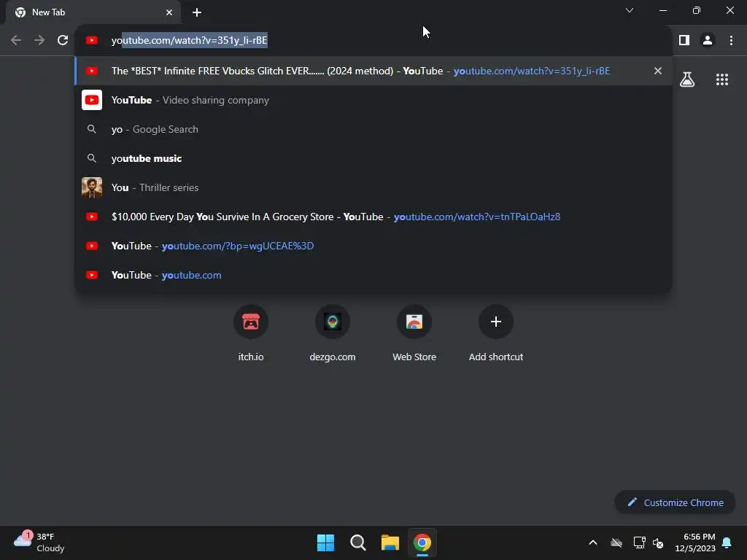Open the taskbar search icon
This screenshot has width=747, height=560.
(357, 542)
